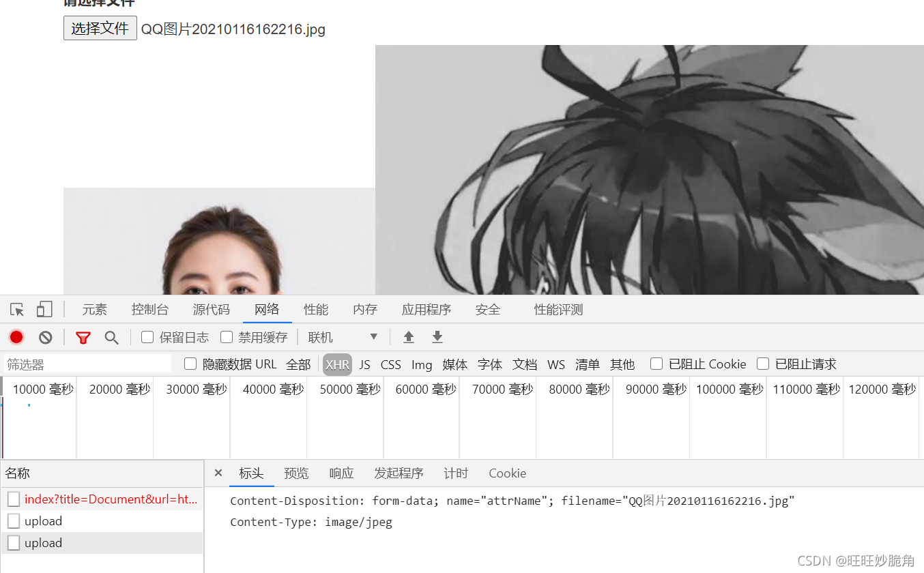This screenshot has height=573, width=924.
Task: Import HAR file with the upload arrow
Action: [409, 337]
